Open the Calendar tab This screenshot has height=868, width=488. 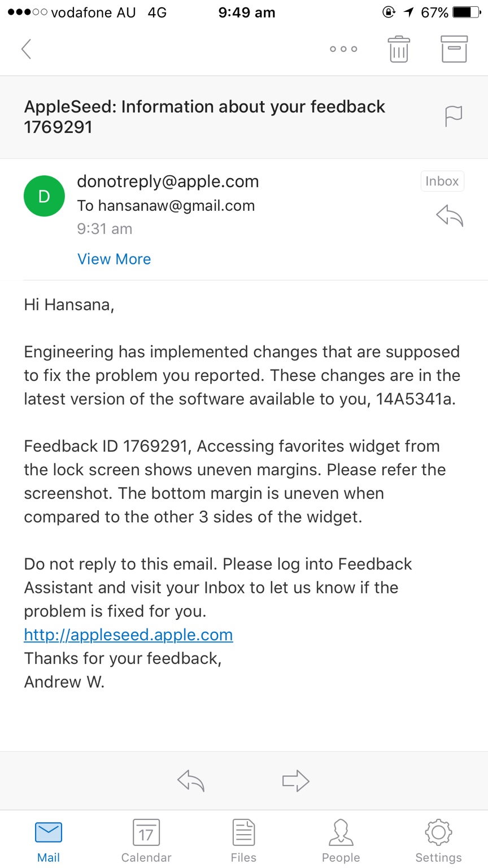coord(146,841)
